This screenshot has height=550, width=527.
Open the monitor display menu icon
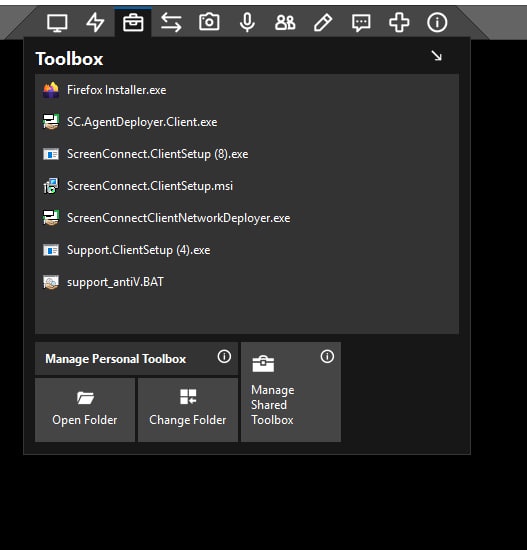(x=57, y=23)
